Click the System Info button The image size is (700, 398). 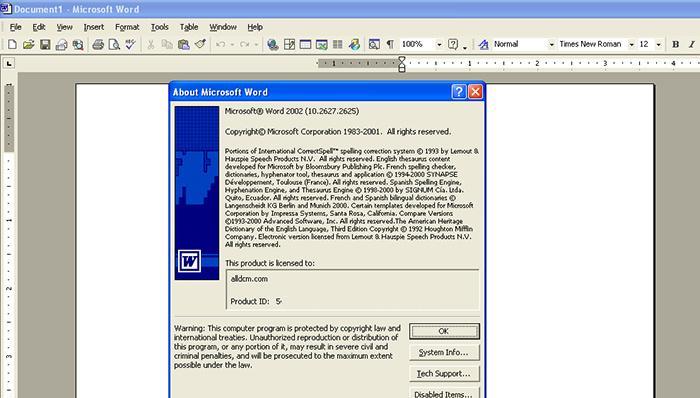[x=444, y=352]
